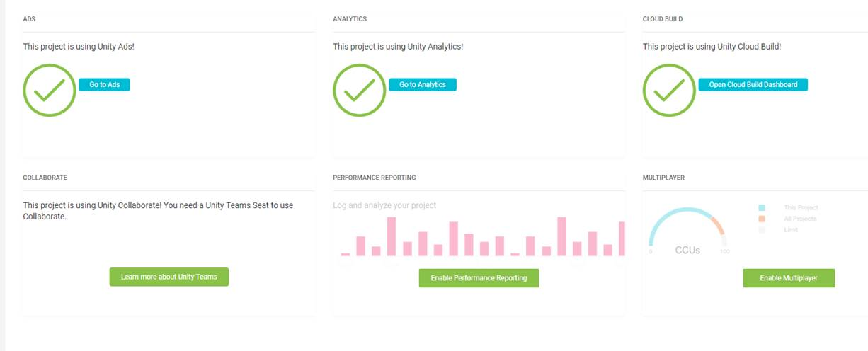Click the green checkmark icon in Ads card
The width and height of the screenshot is (868, 351).
click(x=50, y=90)
